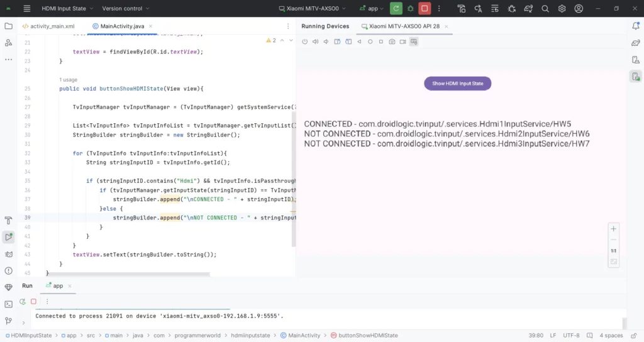The image size is (644, 342).
Task: Open App Quality Insights icon
Action: 8,287
